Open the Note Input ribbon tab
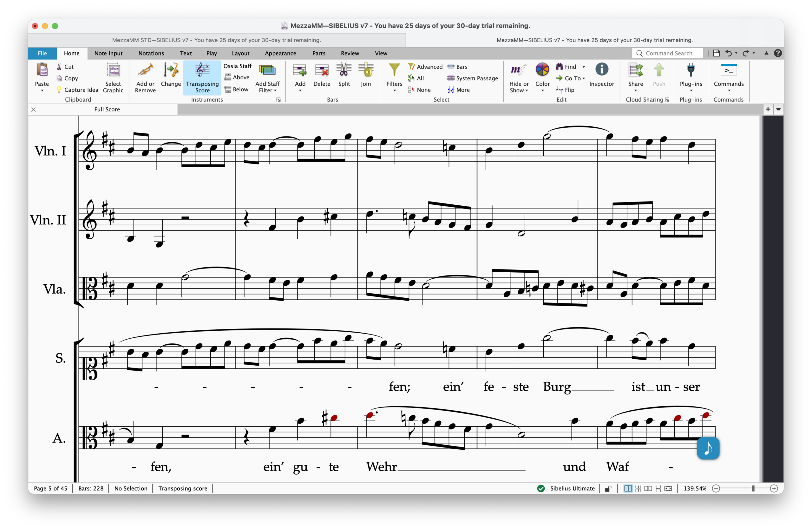Image resolution: width=812 pixels, height=531 pixels. pos(108,53)
